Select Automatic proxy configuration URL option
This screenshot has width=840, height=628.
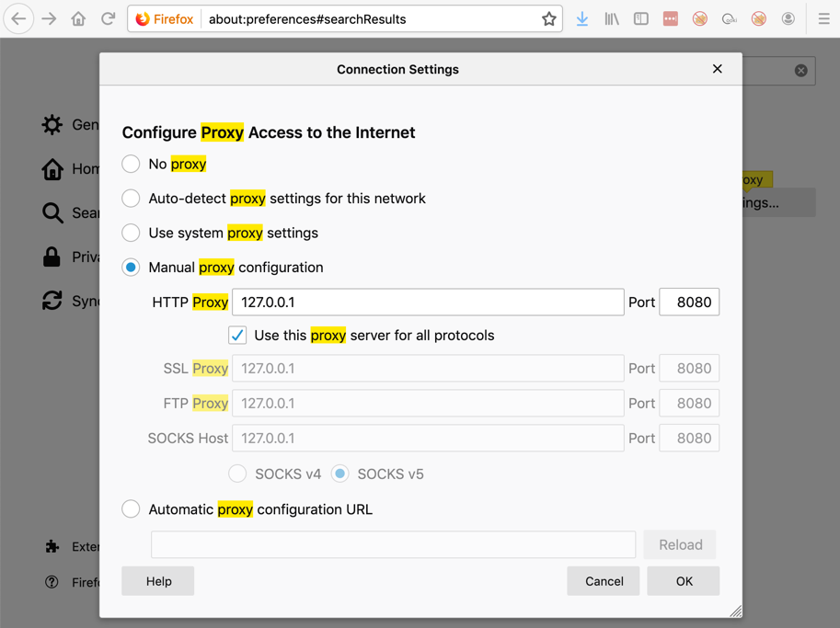[132, 509]
